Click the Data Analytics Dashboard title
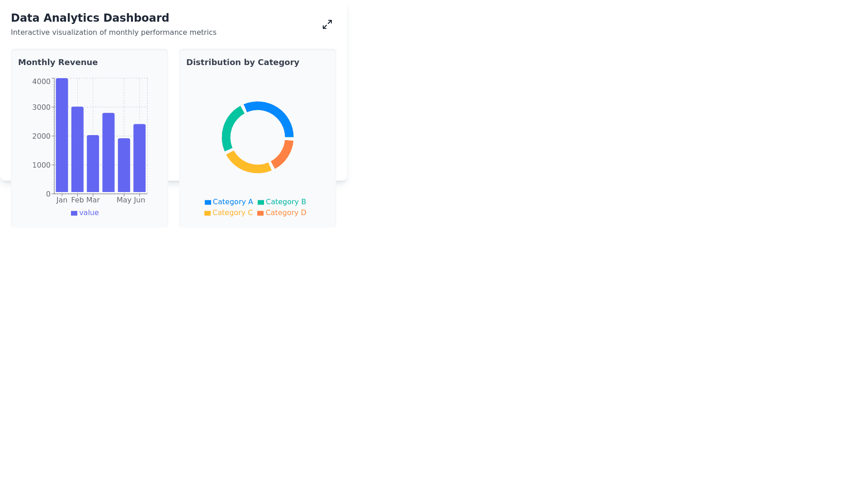Viewport: 868px width, 488px height. point(90,18)
